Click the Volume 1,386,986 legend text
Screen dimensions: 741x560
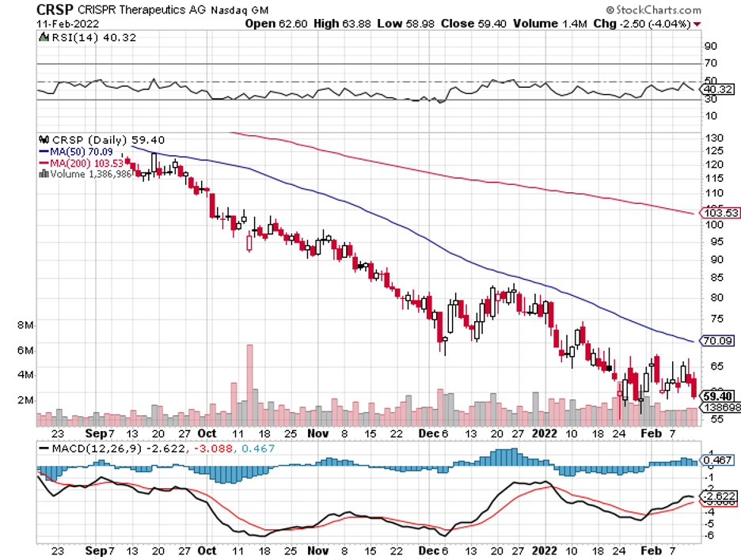(90, 173)
